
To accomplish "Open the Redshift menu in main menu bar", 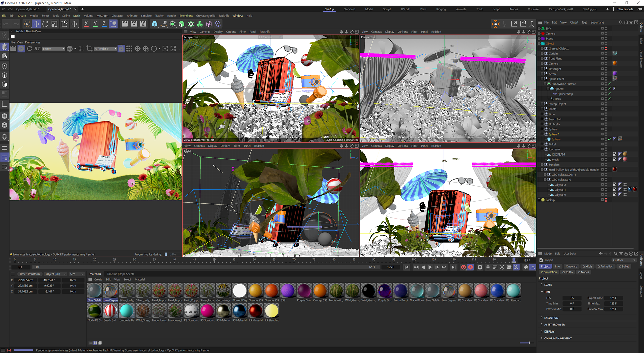I will click(224, 16).
